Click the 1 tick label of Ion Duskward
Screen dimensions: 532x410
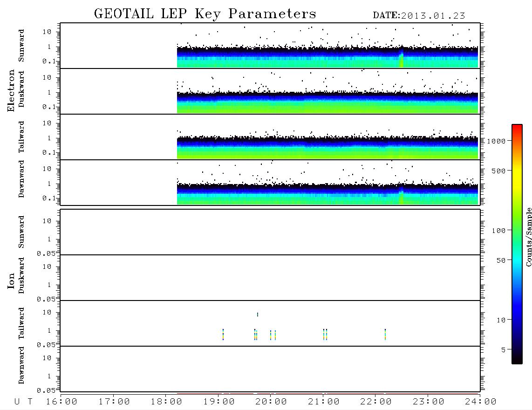click(x=49, y=285)
